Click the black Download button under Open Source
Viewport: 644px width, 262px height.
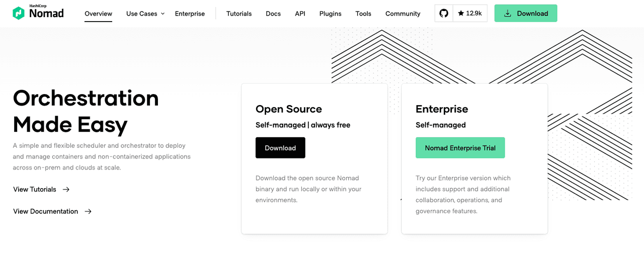280,148
